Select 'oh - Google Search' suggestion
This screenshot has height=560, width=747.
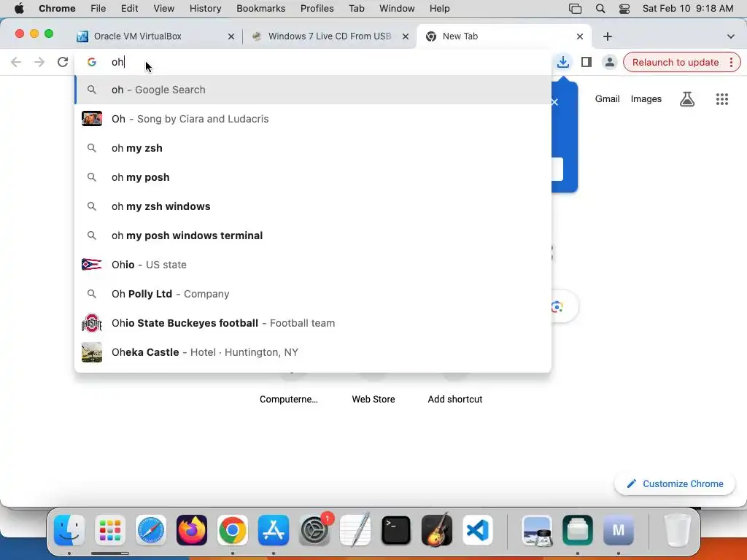313,90
